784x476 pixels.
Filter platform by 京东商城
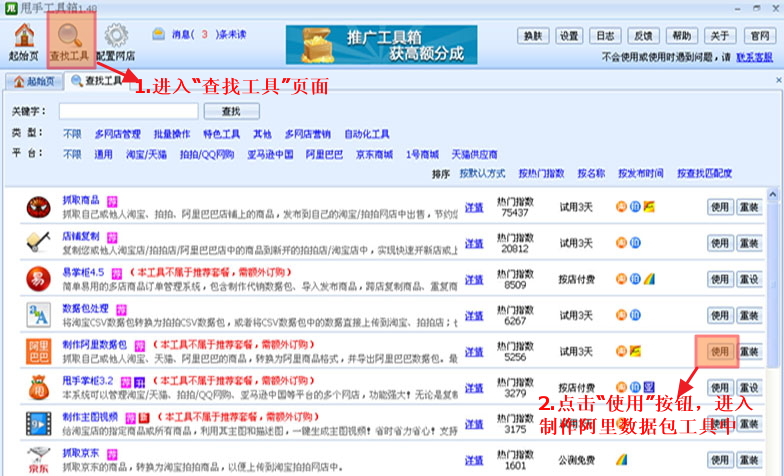click(374, 154)
